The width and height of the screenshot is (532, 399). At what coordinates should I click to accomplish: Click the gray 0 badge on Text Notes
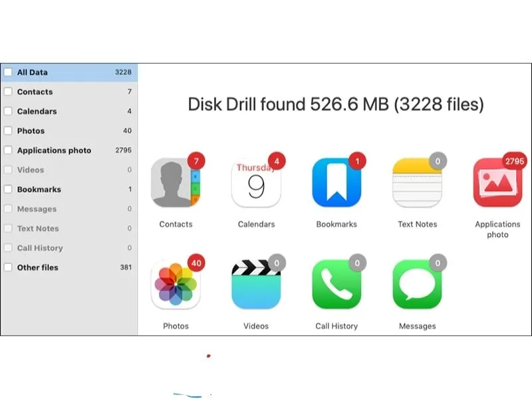coord(438,161)
